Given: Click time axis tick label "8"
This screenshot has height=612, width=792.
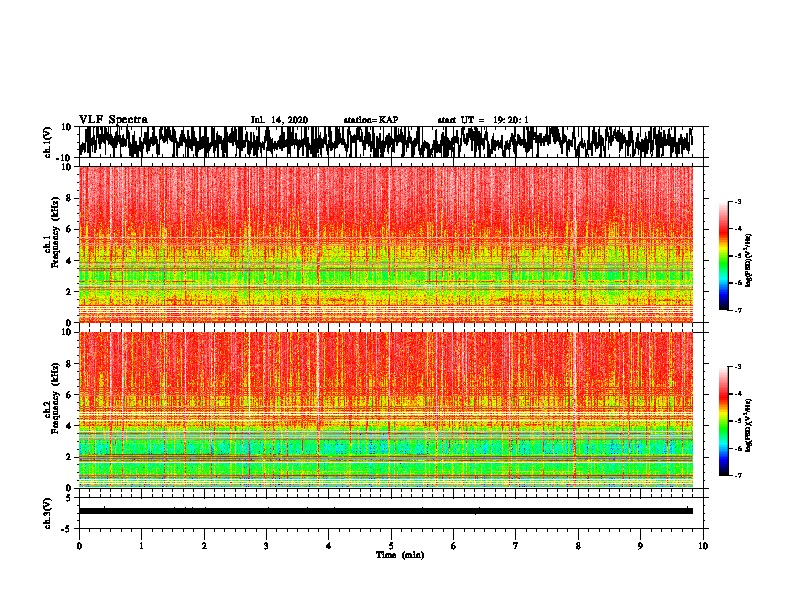Looking at the screenshot, I should (x=578, y=546).
